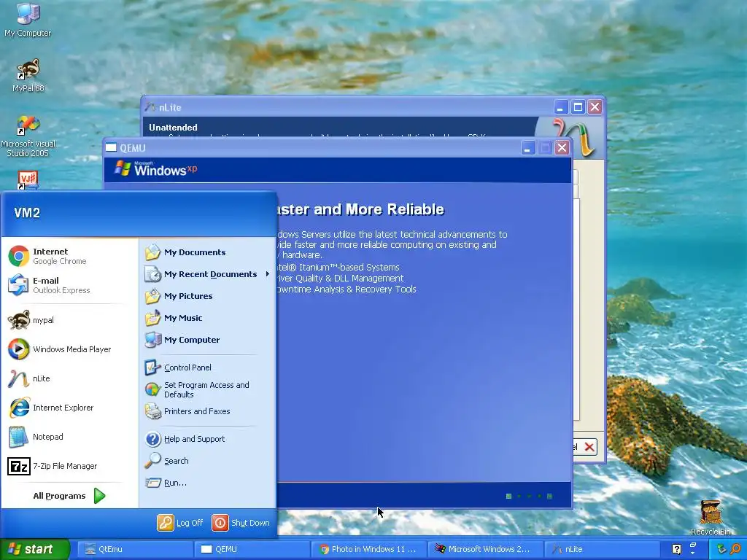
Task: Open Set Program Access and Defaults
Action: pyautogui.click(x=206, y=389)
